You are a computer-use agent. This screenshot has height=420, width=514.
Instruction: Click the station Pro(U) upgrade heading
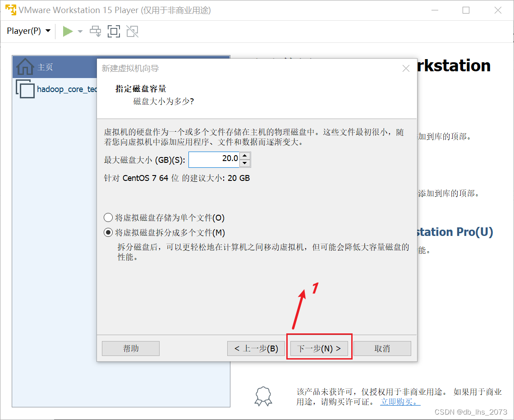(x=454, y=232)
